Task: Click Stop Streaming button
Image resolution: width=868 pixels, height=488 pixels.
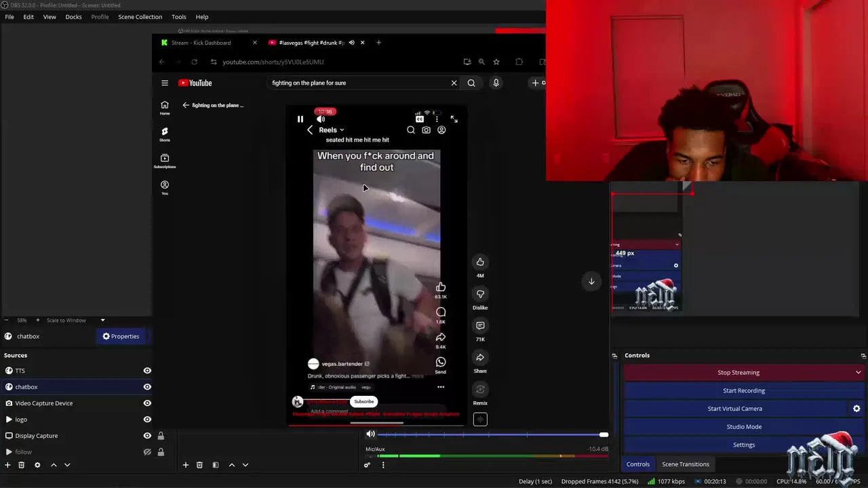Action: pos(738,372)
